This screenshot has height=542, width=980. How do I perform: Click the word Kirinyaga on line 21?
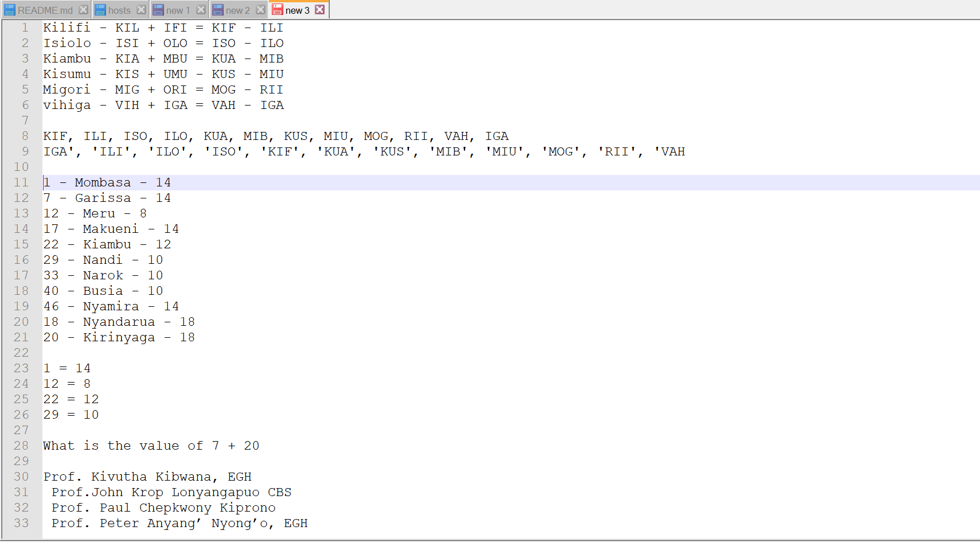click(119, 337)
